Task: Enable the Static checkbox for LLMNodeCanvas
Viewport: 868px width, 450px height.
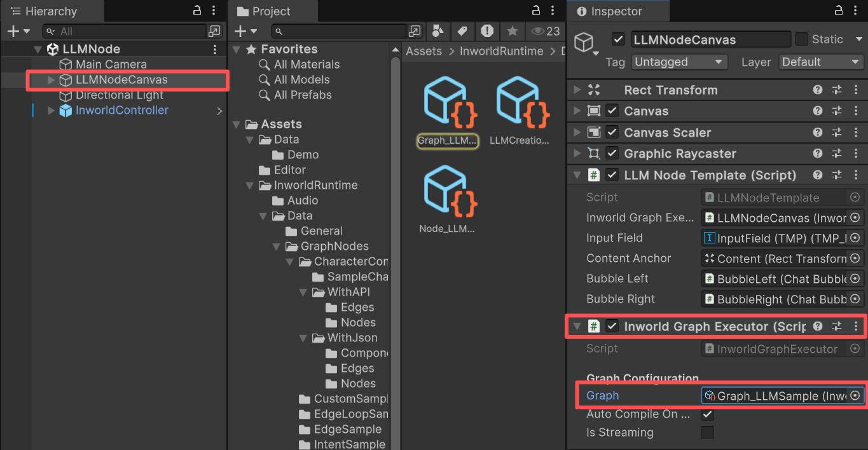Action: [801, 39]
